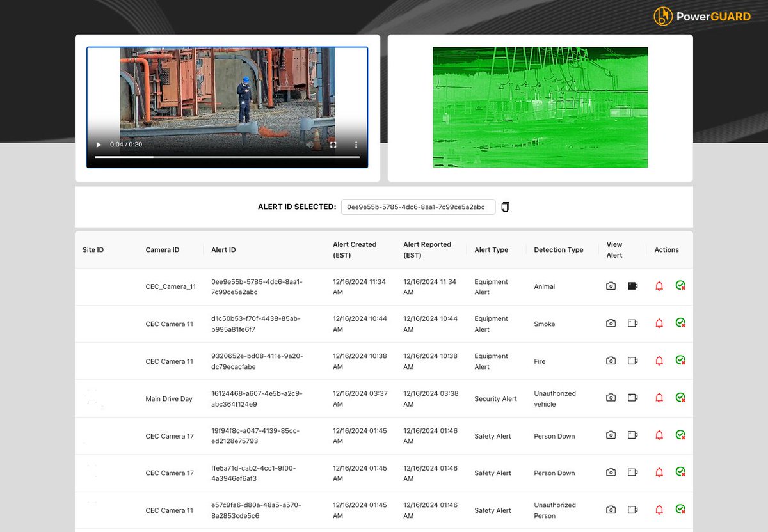Toggle resolved status on the Smoke alert row

click(680, 323)
